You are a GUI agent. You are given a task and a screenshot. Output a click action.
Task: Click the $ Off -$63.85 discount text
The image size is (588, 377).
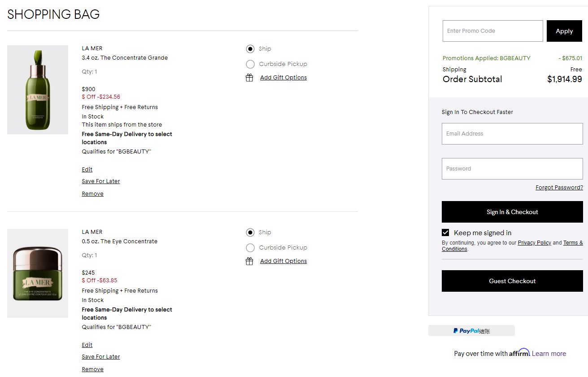coord(100,281)
